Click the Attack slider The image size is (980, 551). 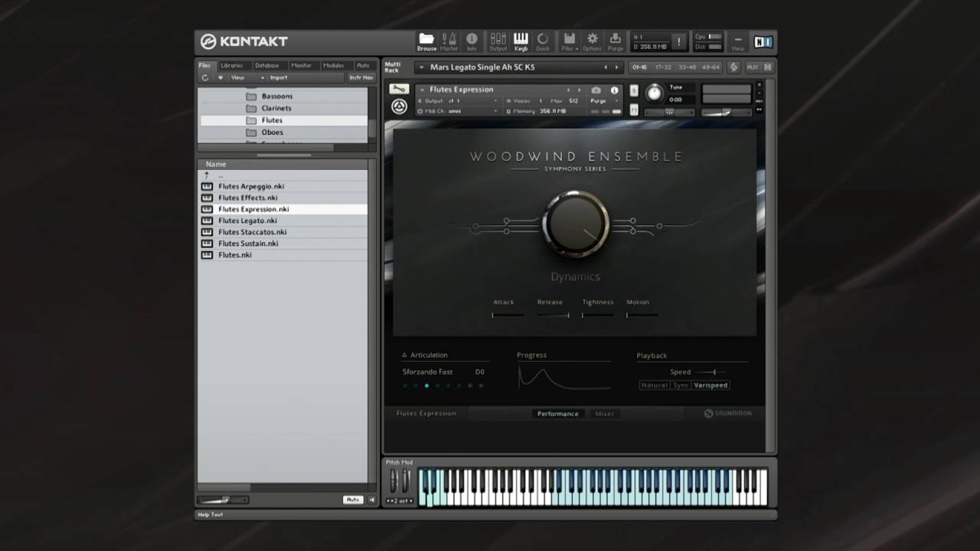[508, 315]
